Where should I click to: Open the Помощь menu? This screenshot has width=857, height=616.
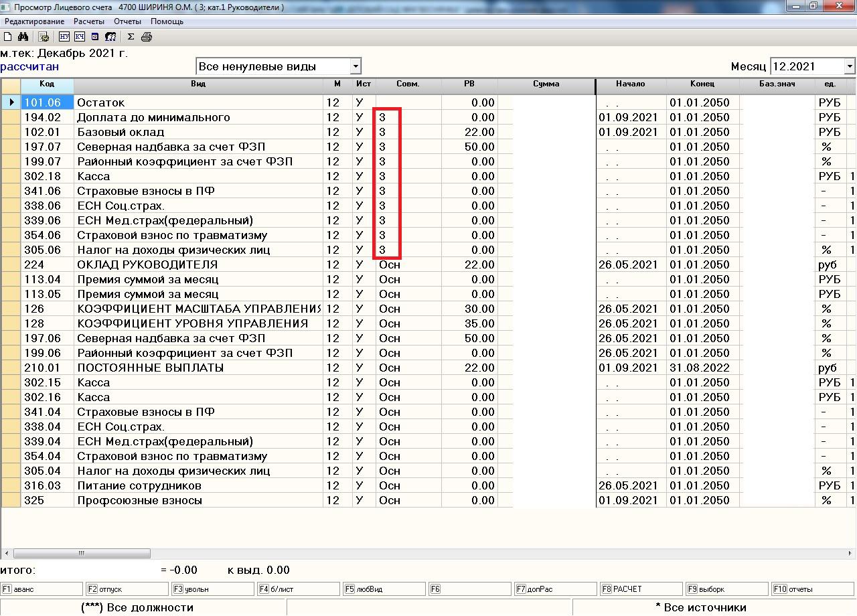(167, 21)
